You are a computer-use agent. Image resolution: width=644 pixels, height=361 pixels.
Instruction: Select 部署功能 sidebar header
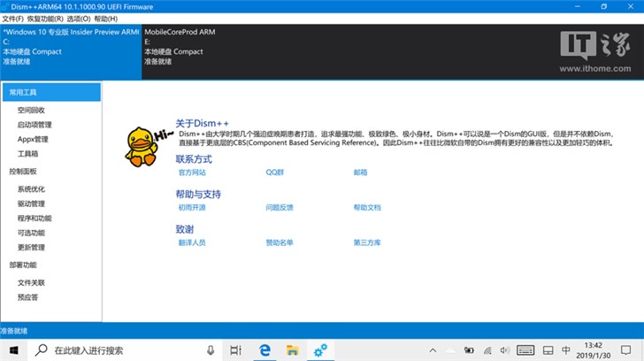pos(23,265)
